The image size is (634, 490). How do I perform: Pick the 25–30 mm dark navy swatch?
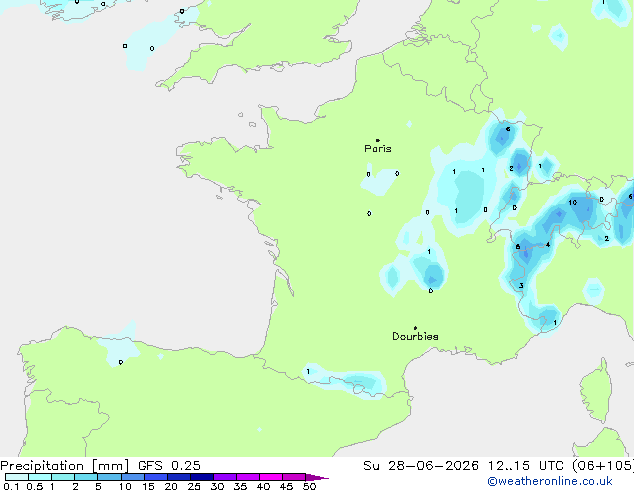(x=201, y=477)
